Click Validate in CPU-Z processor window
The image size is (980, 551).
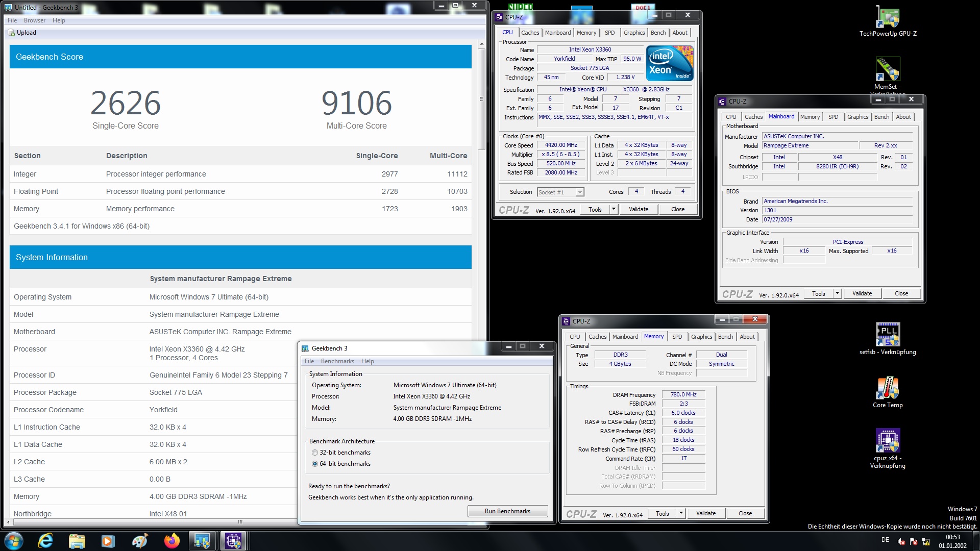pos(638,209)
